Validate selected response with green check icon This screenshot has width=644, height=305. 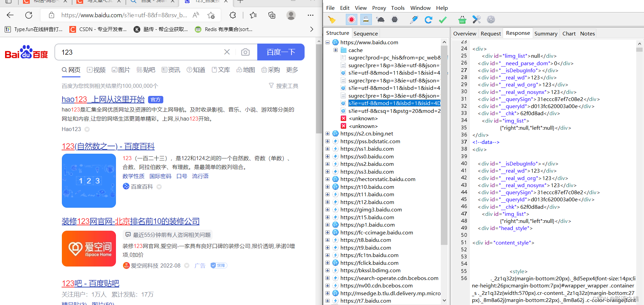tap(443, 20)
